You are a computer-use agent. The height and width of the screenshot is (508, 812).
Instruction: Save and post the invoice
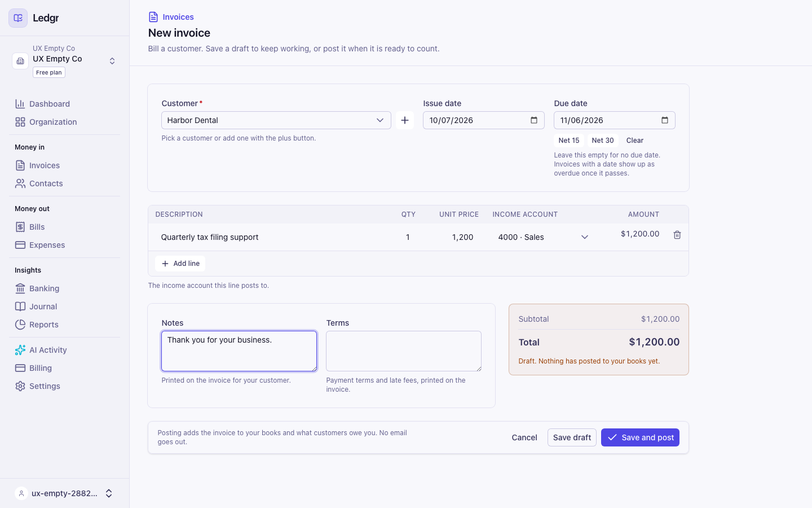640,437
